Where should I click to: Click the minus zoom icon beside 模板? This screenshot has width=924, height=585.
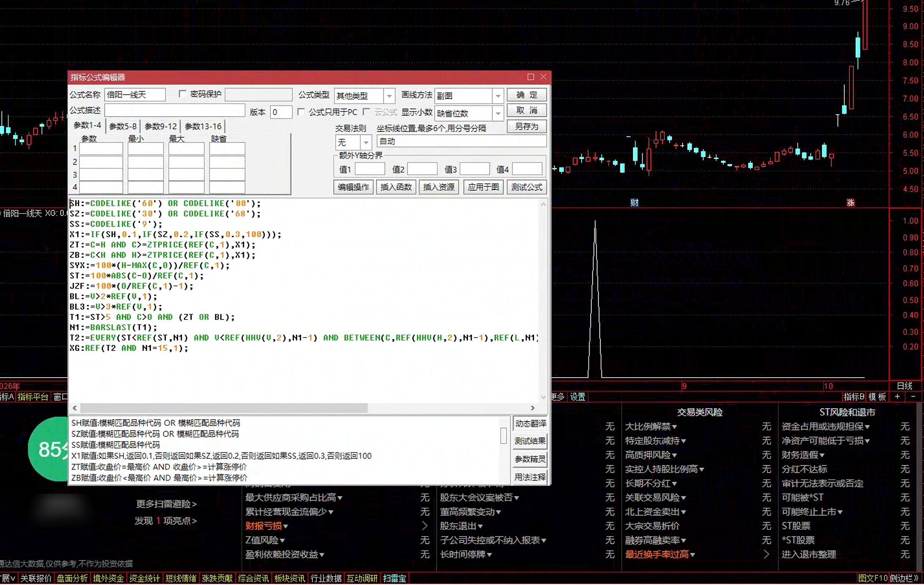(x=913, y=397)
